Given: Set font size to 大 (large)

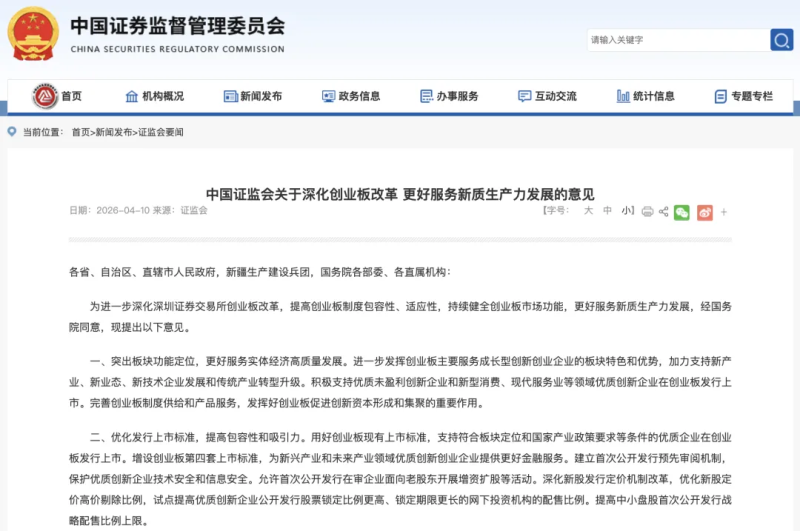Looking at the screenshot, I should tap(588, 211).
